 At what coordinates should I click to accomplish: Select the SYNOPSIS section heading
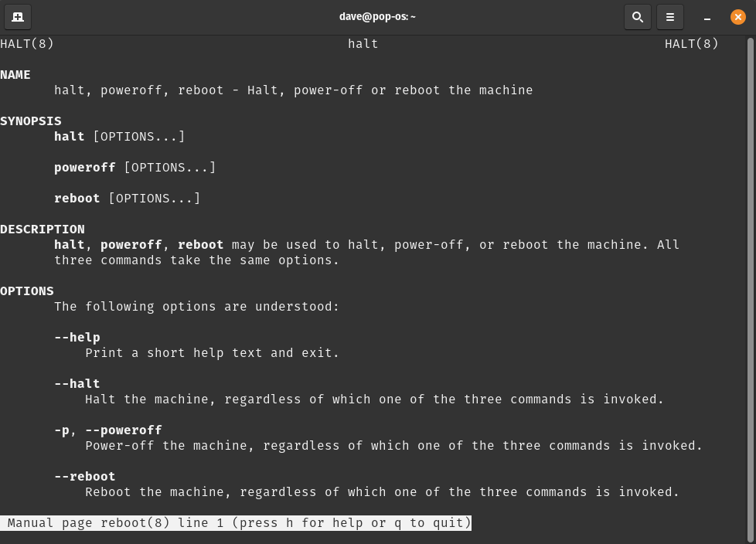click(x=30, y=121)
